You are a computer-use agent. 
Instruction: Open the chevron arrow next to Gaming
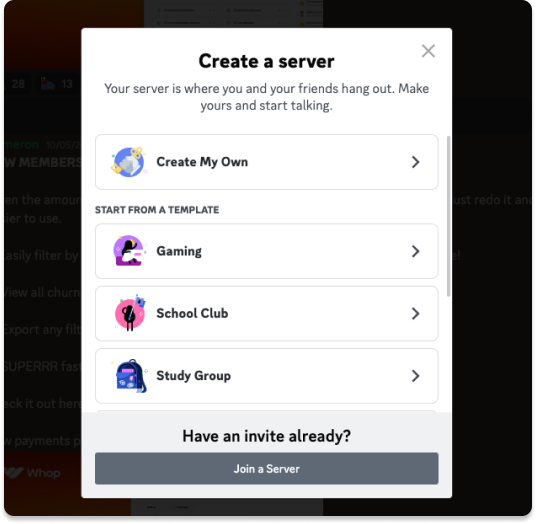(415, 251)
